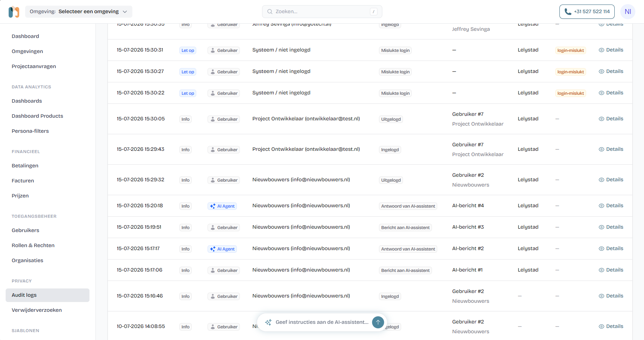Click the phone handset icon

click(x=568, y=12)
